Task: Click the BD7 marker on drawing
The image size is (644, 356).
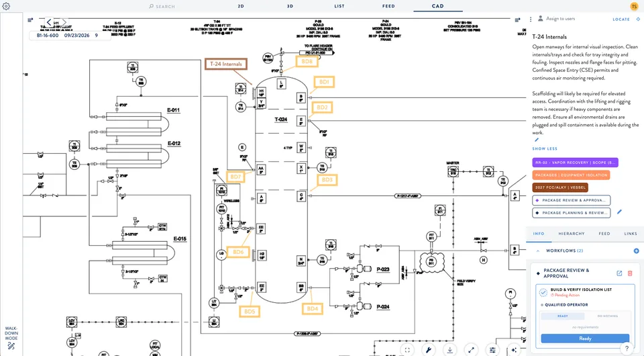Action: point(235,177)
